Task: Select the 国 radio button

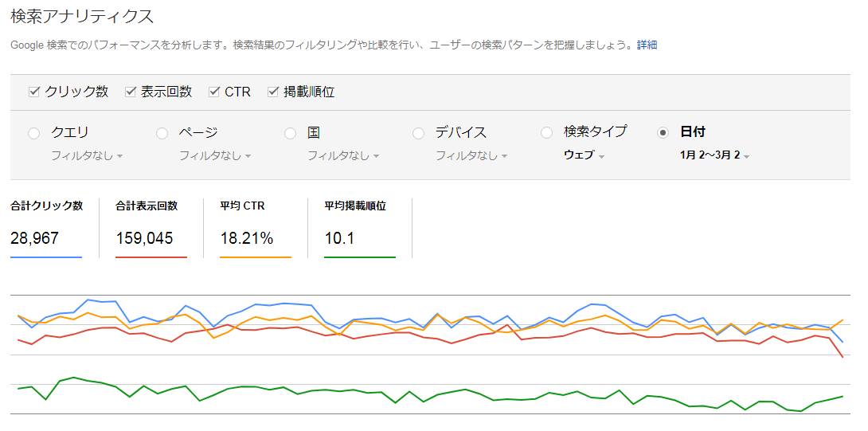Action: pyautogui.click(x=291, y=133)
